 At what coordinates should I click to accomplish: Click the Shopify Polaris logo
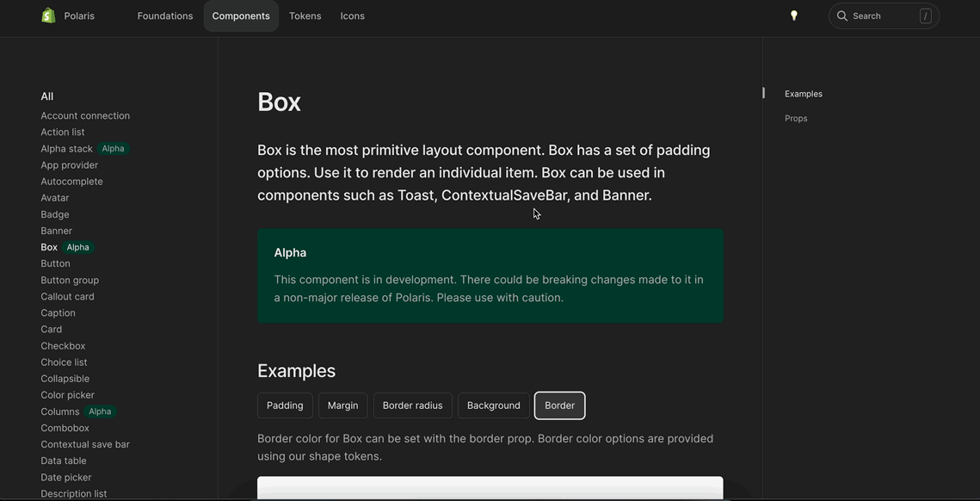click(49, 15)
